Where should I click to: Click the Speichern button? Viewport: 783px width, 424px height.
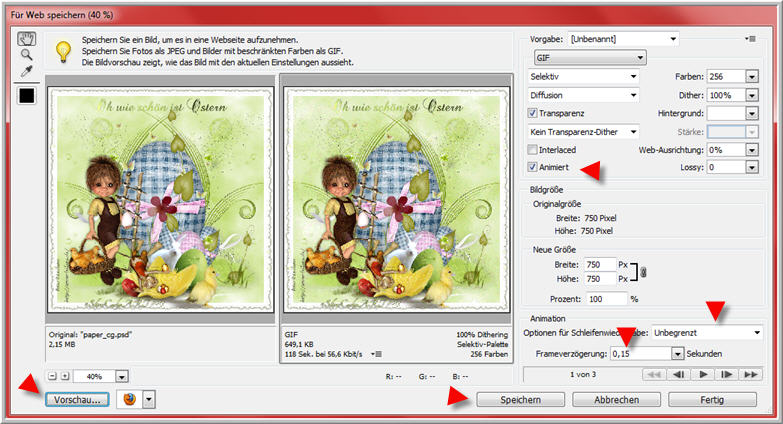(520, 400)
